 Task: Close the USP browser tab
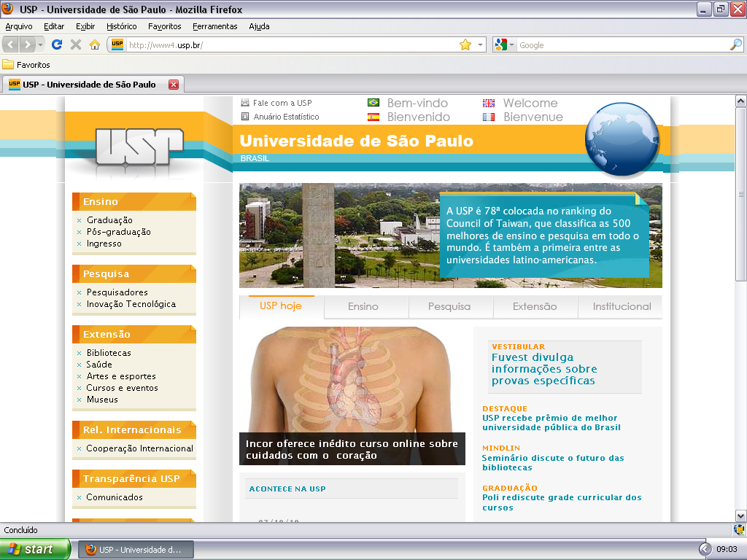(x=174, y=85)
